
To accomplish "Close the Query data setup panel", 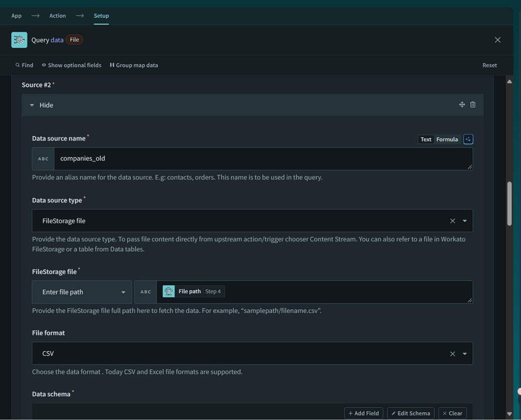I will tap(498, 40).
